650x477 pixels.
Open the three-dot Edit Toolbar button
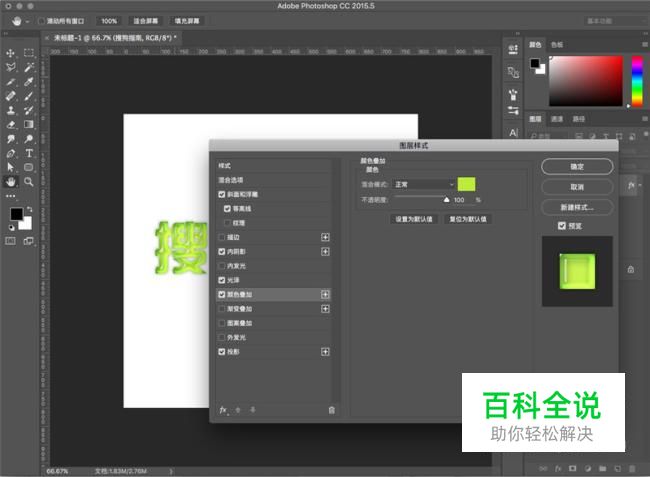click(x=10, y=196)
